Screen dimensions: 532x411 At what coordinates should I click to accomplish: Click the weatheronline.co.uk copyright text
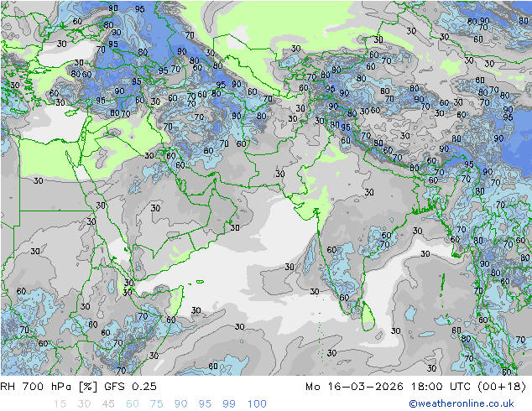(x=462, y=403)
